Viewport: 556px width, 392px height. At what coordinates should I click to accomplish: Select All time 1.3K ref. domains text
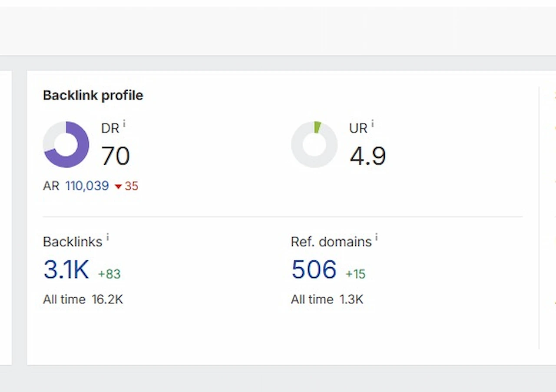pyautogui.click(x=327, y=299)
